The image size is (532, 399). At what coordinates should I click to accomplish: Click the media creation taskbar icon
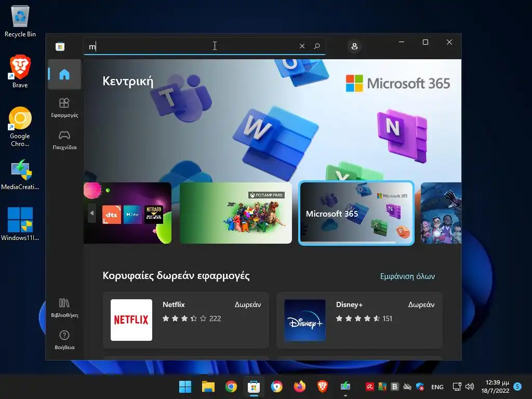(x=345, y=387)
